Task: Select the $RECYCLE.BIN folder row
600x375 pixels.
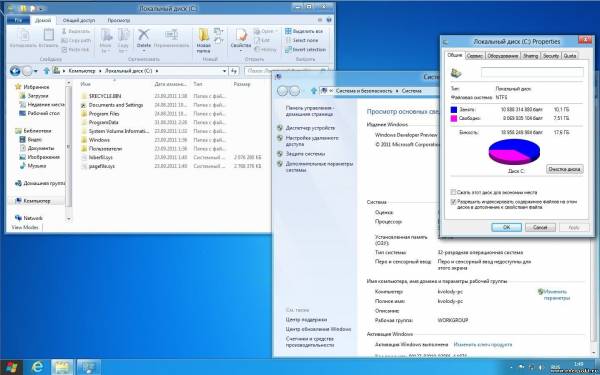Action: (171, 96)
